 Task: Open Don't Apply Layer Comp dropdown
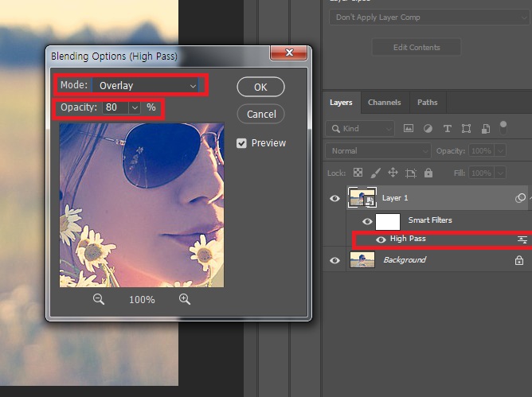pos(428,18)
